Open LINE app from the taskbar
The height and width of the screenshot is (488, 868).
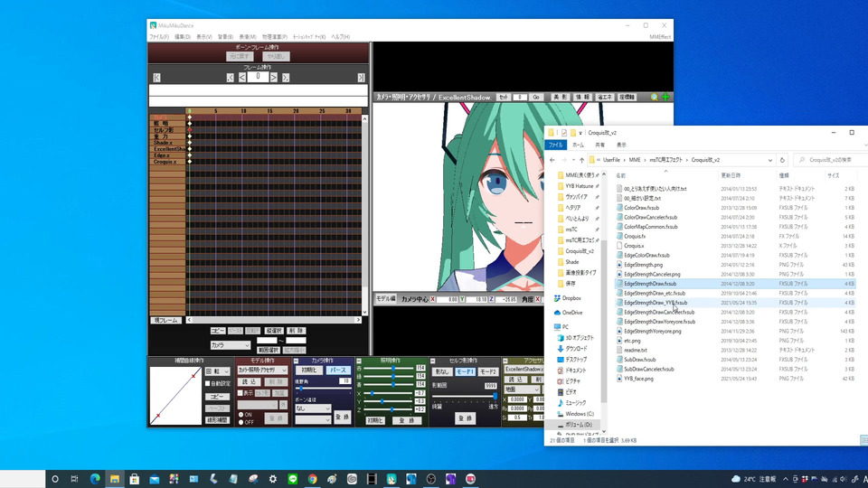292,478
